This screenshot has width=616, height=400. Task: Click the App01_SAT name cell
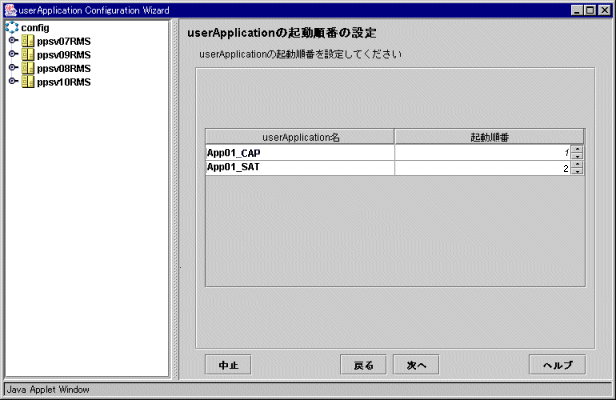pos(300,168)
